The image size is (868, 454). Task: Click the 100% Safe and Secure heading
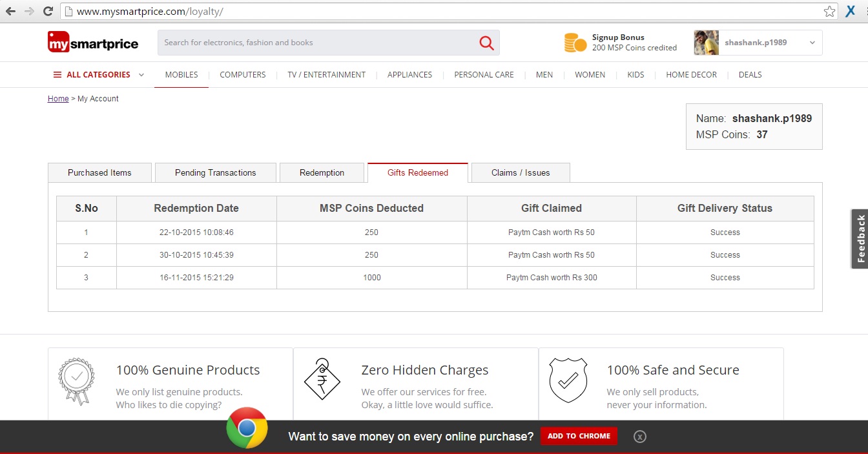673,370
